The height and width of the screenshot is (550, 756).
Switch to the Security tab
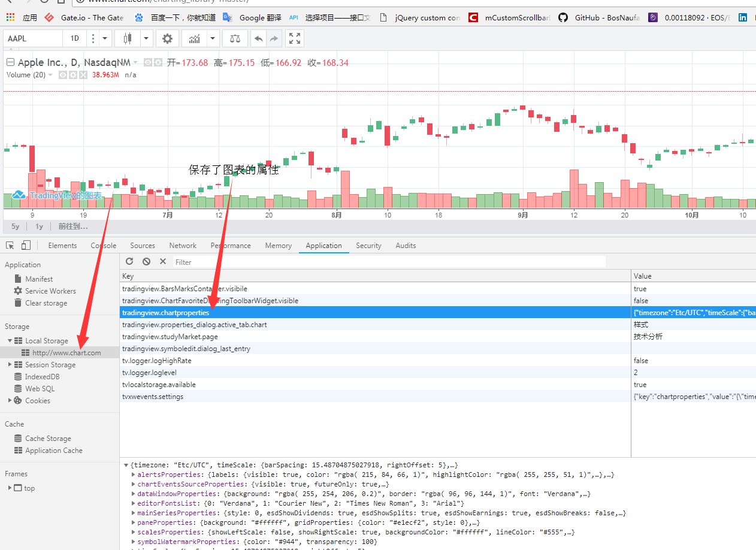pyautogui.click(x=368, y=246)
